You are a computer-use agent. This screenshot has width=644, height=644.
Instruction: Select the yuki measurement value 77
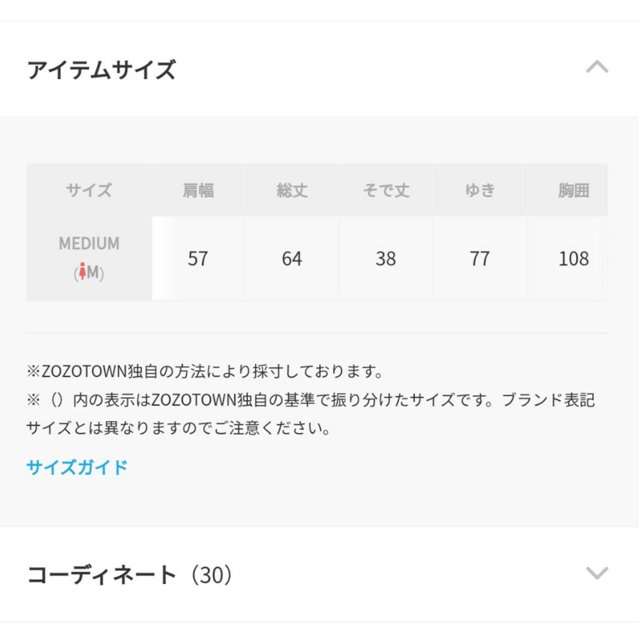[x=479, y=259]
